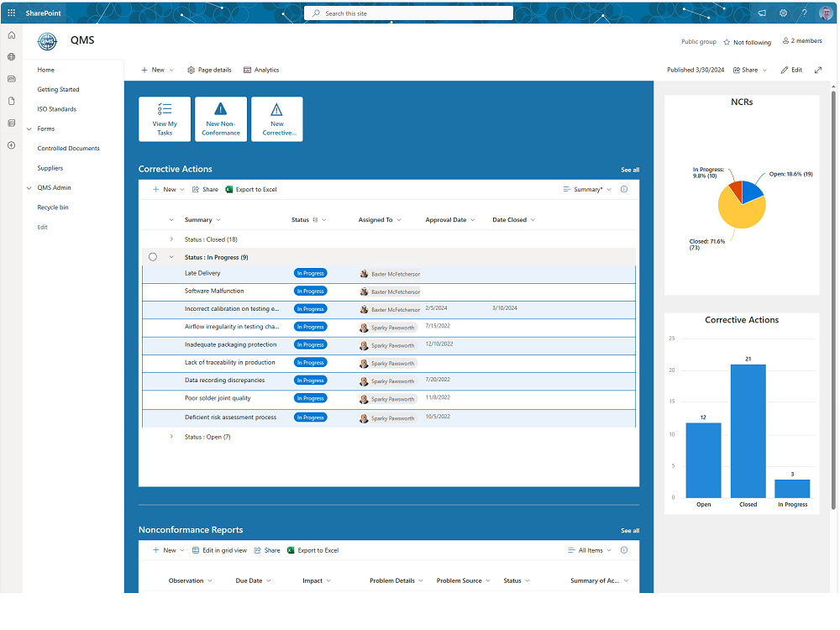The height and width of the screenshot is (630, 840).
Task: Toggle Not following for the QMS site
Action: [747, 41]
